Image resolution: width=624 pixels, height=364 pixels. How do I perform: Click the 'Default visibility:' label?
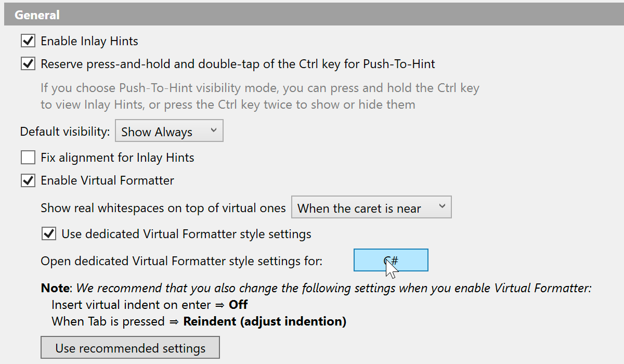65,132
